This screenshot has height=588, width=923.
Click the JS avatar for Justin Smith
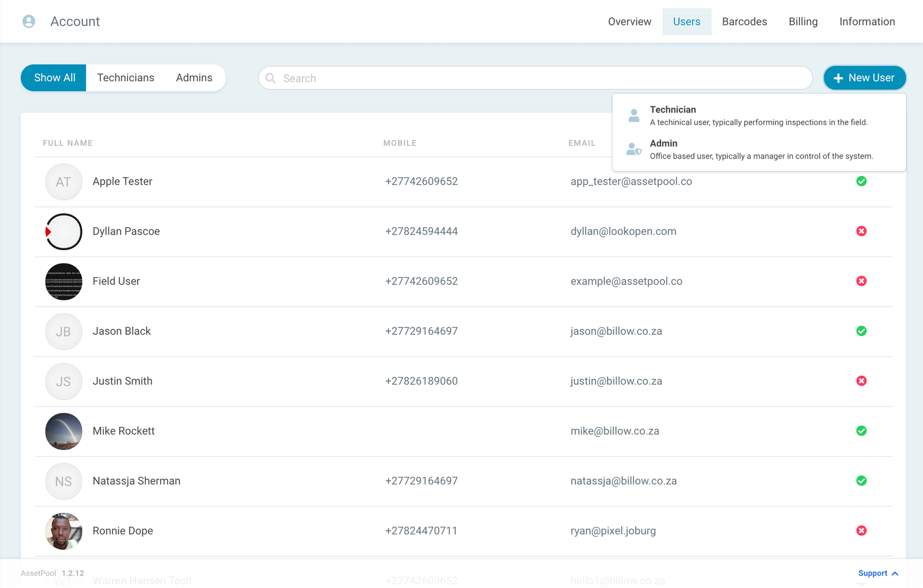click(63, 382)
